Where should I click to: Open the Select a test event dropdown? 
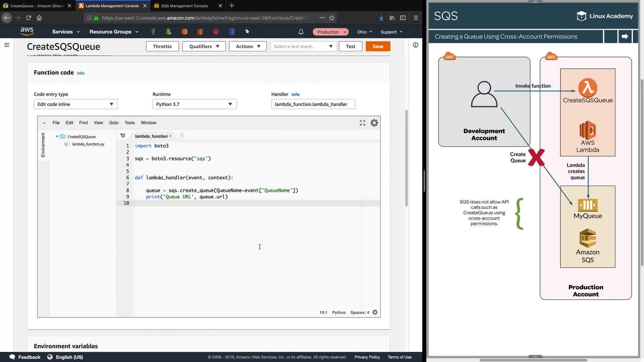(303, 46)
